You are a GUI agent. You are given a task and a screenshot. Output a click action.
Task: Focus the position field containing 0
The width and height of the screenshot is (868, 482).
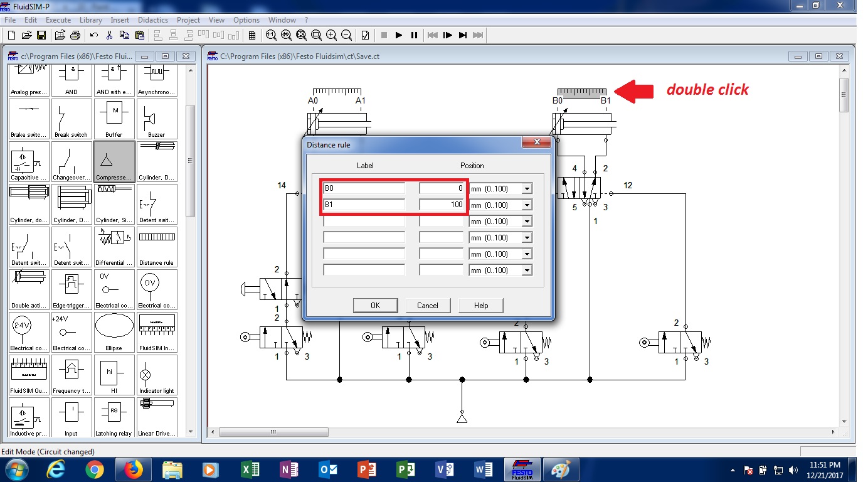442,188
